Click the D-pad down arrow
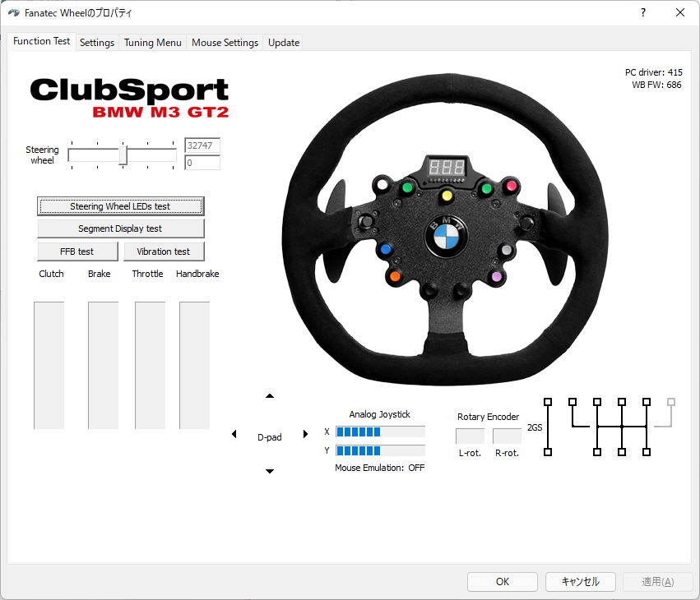 pos(270,471)
